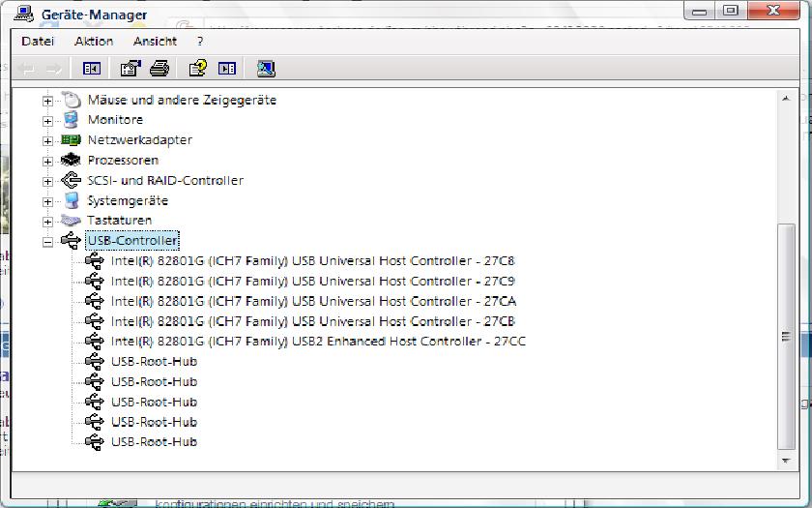Click the Help toolbar icon

coord(198,69)
